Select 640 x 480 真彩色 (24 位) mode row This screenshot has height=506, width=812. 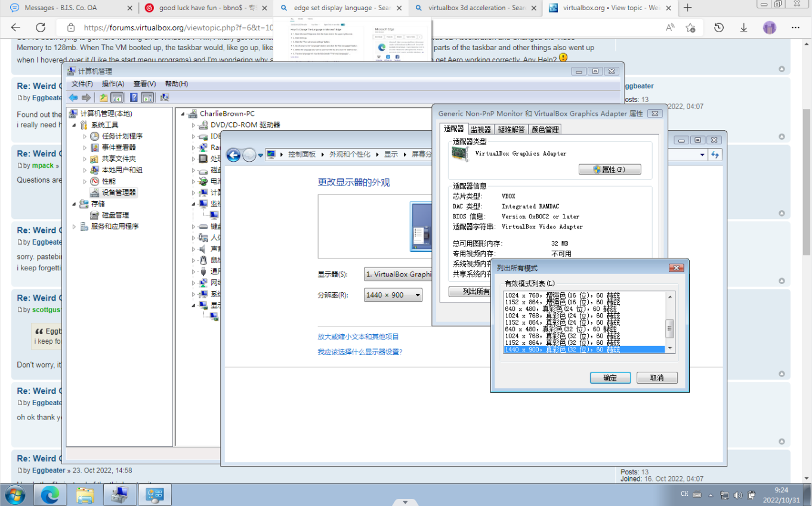(584, 309)
